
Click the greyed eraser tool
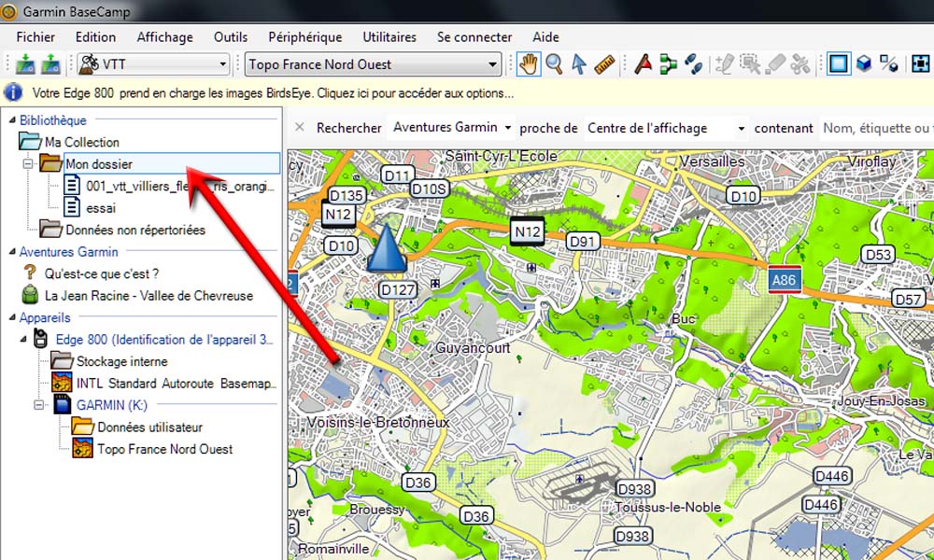pyautogui.click(x=775, y=63)
